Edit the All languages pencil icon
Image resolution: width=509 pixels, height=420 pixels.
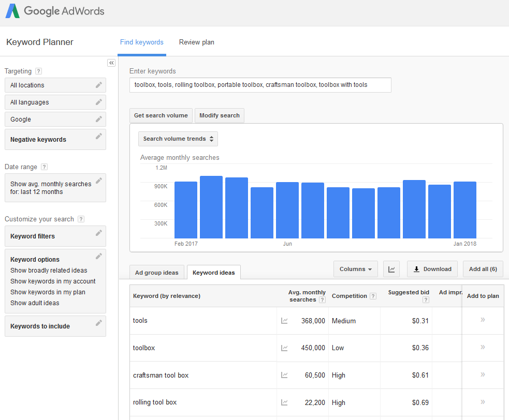tap(99, 102)
